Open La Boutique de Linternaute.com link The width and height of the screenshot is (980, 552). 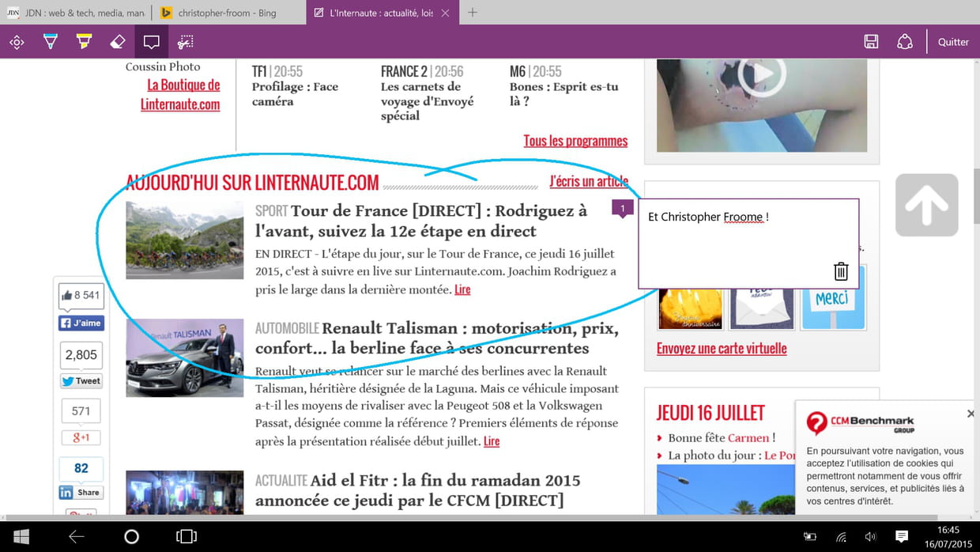(x=181, y=95)
